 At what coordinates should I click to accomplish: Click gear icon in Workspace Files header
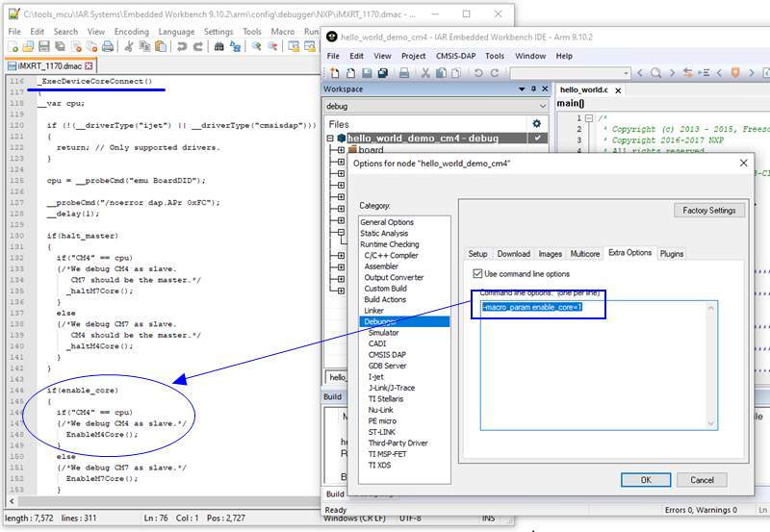point(537,124)
